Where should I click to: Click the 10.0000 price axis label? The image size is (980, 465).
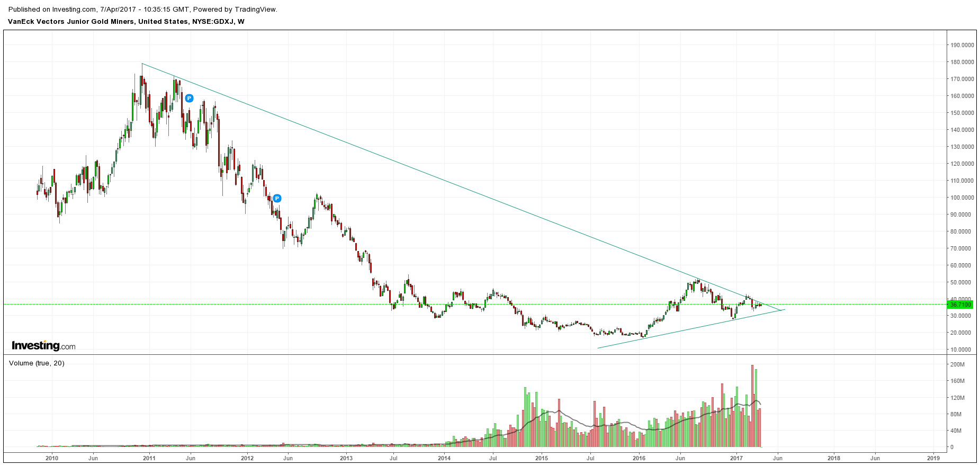click(x=961, y=350)
